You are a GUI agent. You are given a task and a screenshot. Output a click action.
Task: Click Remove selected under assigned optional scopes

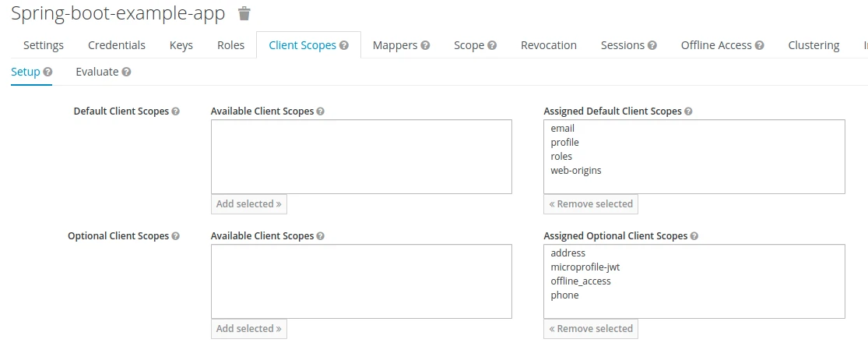click(591, 329)
